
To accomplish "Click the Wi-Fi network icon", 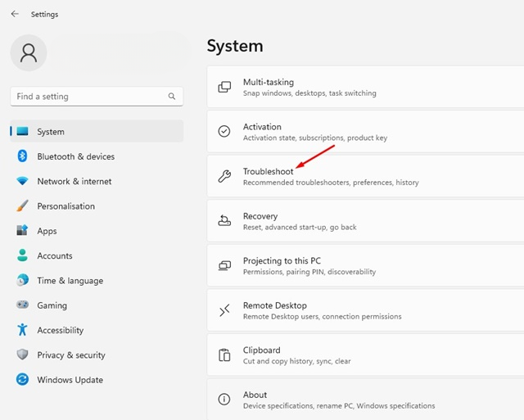I will [x=22, y=181].
